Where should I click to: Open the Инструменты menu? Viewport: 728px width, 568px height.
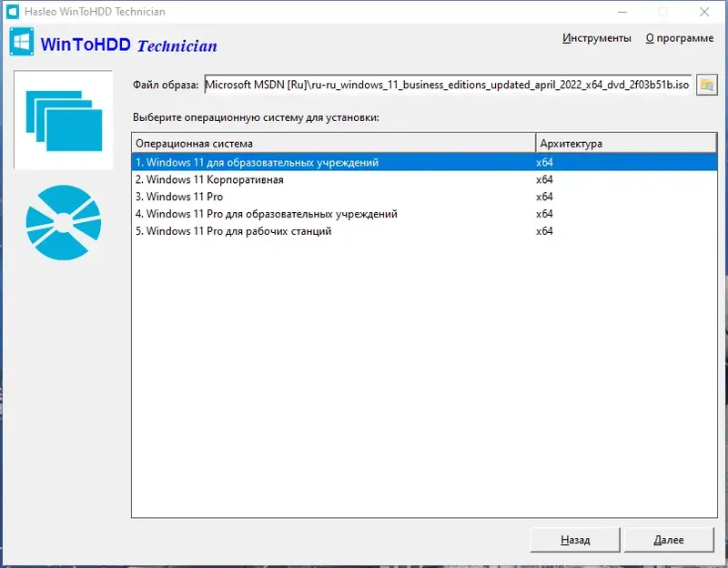(597, 38)
